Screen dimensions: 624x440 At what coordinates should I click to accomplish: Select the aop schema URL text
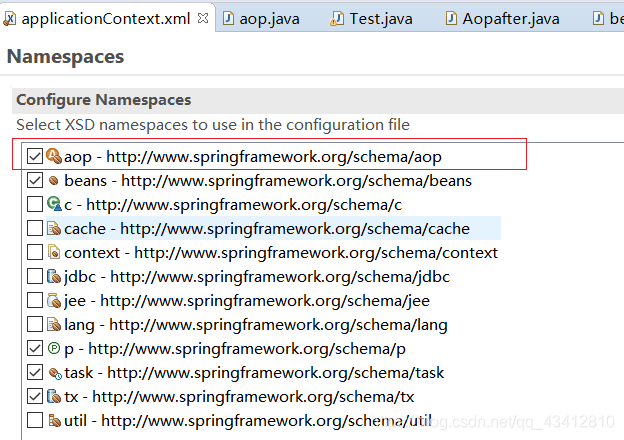click(274, 157)
